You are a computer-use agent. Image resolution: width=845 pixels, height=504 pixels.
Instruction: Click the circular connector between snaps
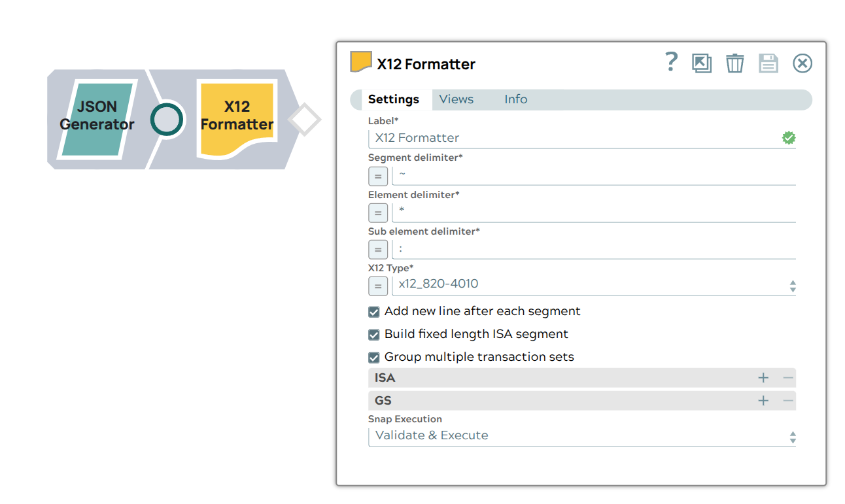(166, 119)
